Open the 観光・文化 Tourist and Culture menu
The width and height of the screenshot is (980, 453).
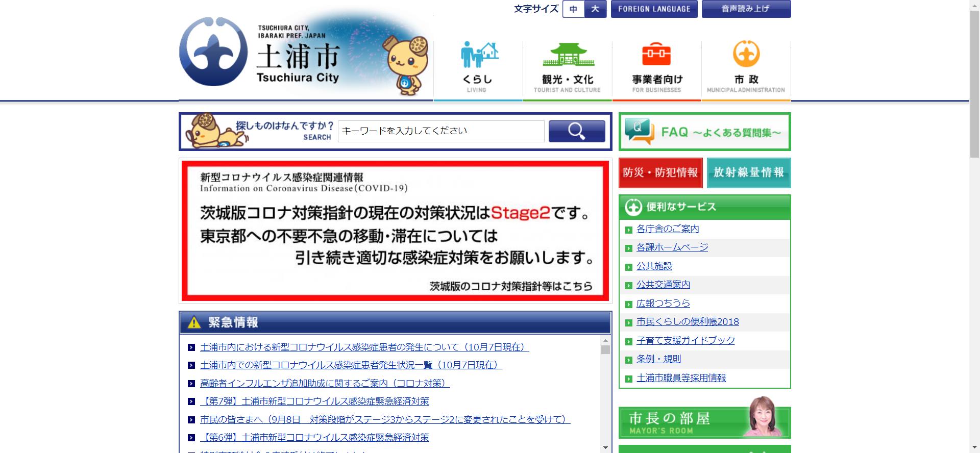pyautogui.click(x=567, y=70)
